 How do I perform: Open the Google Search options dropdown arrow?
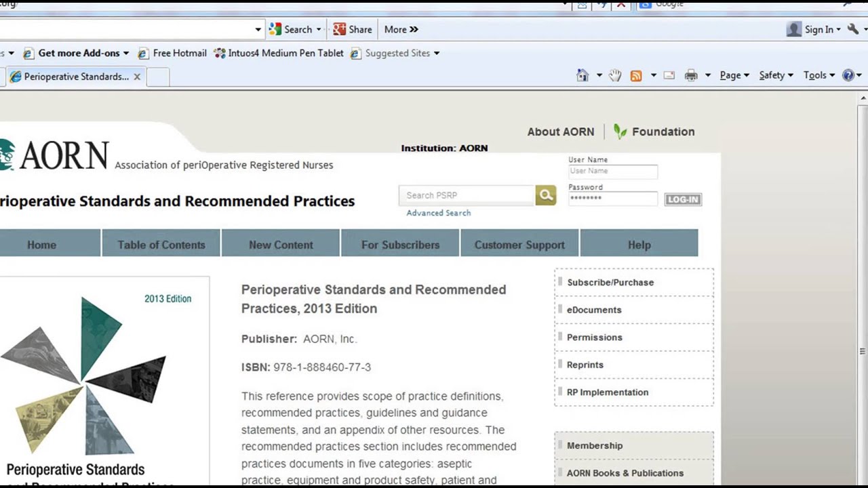point(319,29)
